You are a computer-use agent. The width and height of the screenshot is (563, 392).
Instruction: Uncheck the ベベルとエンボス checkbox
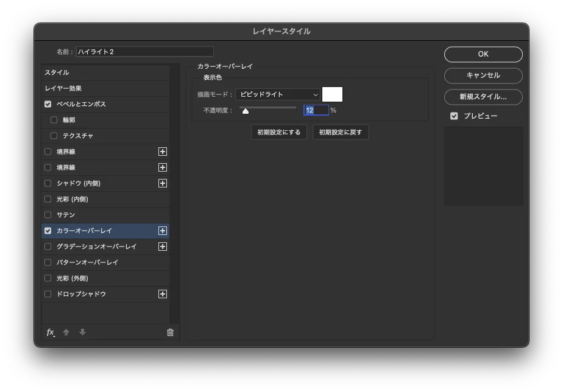(48, 104)
